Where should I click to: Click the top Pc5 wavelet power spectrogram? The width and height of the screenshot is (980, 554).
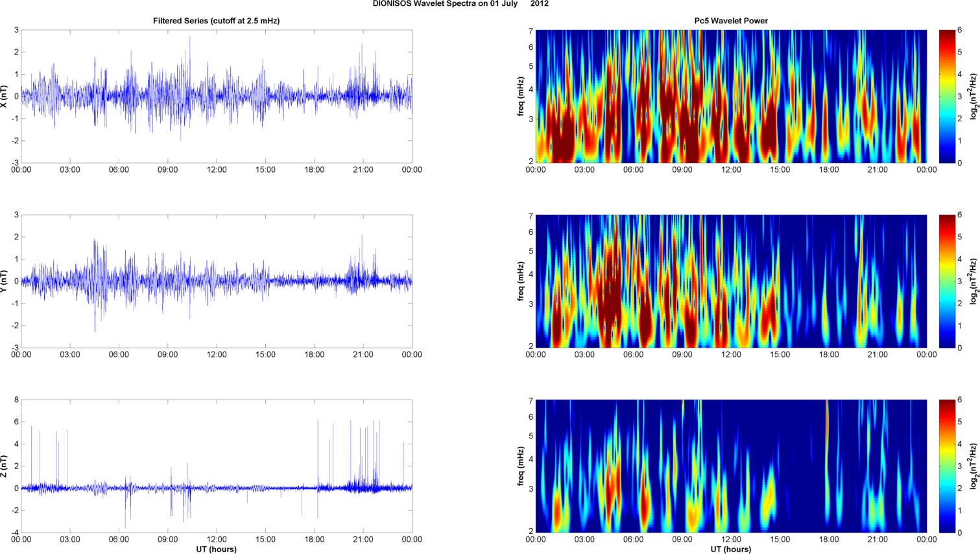(731, 96)
